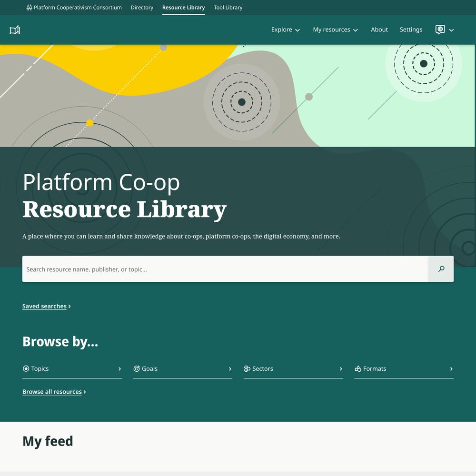Browse by Sectors
The width and height of the screenshot is (476, 476).
293,369
